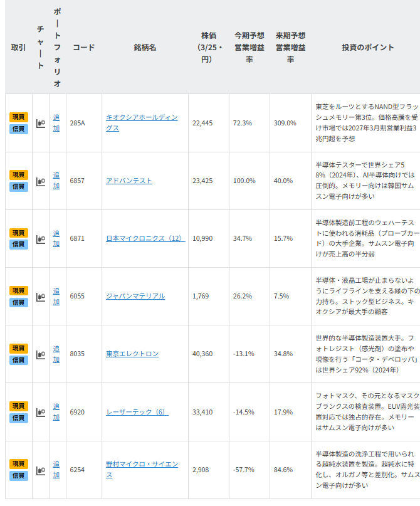
Task: Open the アドバンテスト stock link
Action: tap(129, 181)
